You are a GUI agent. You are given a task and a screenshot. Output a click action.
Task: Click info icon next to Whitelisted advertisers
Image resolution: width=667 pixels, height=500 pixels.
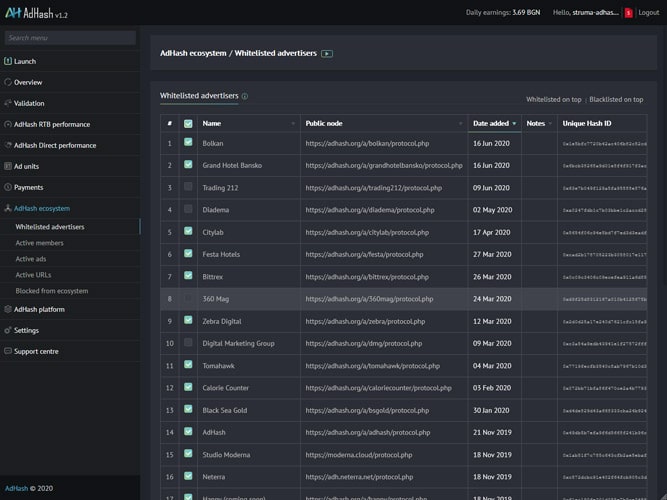pos(245,97)
